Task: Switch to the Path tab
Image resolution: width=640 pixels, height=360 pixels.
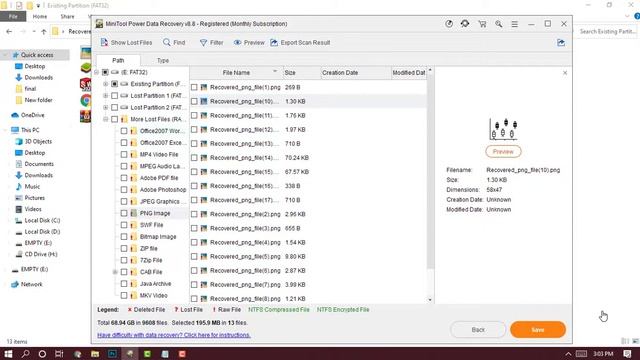Action: (118, 60)
